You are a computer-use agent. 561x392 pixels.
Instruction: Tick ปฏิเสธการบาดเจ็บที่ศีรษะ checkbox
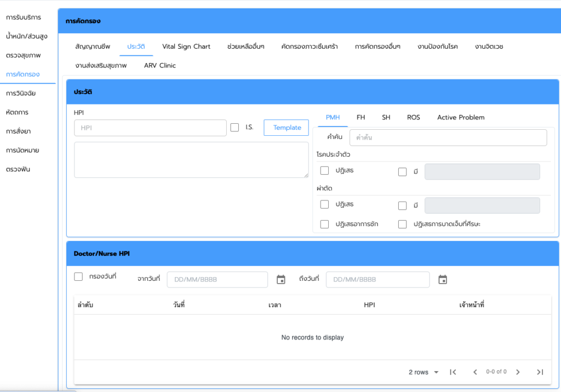coord(403,224)
